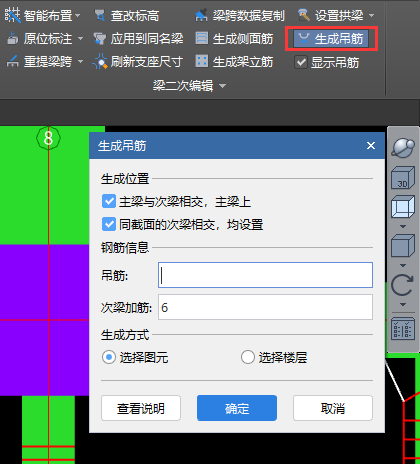Select the 生成侧面筋 icon
Image resolution: width=420 pixels, height=464 pixels.
[202, 38]
